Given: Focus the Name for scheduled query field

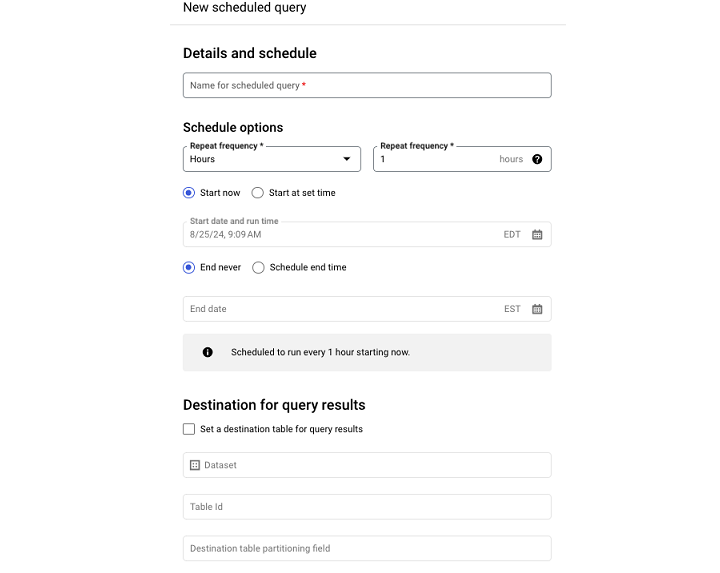Looking at the screenshot, I should click(366, 86).
